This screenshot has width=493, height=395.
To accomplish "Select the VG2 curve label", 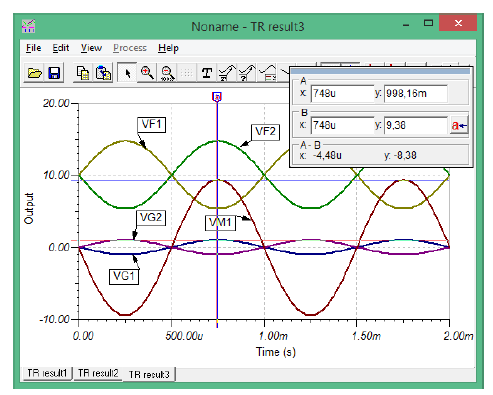I will (151, 218).
